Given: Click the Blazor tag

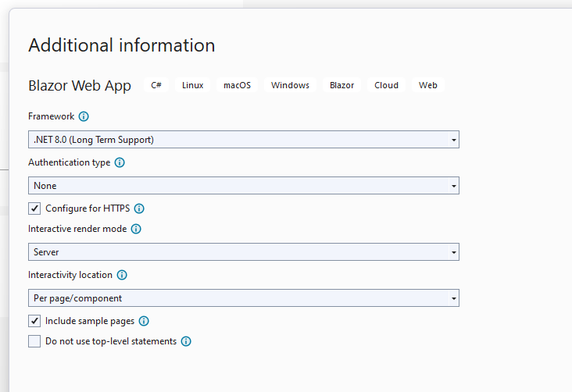Looking at the screenshot, I should (x=341, y=85).
